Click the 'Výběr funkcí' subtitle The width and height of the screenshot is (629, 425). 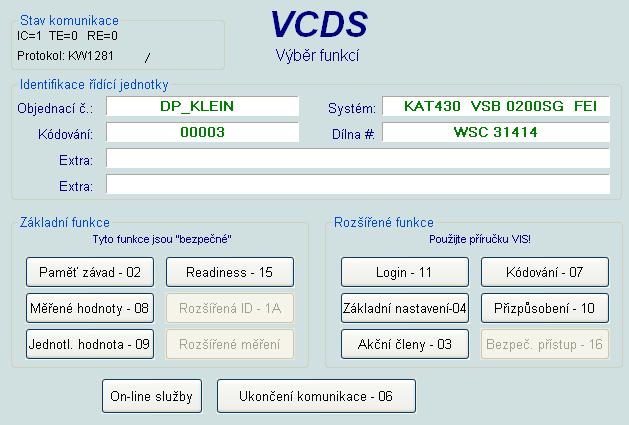(x=317, y=56)
